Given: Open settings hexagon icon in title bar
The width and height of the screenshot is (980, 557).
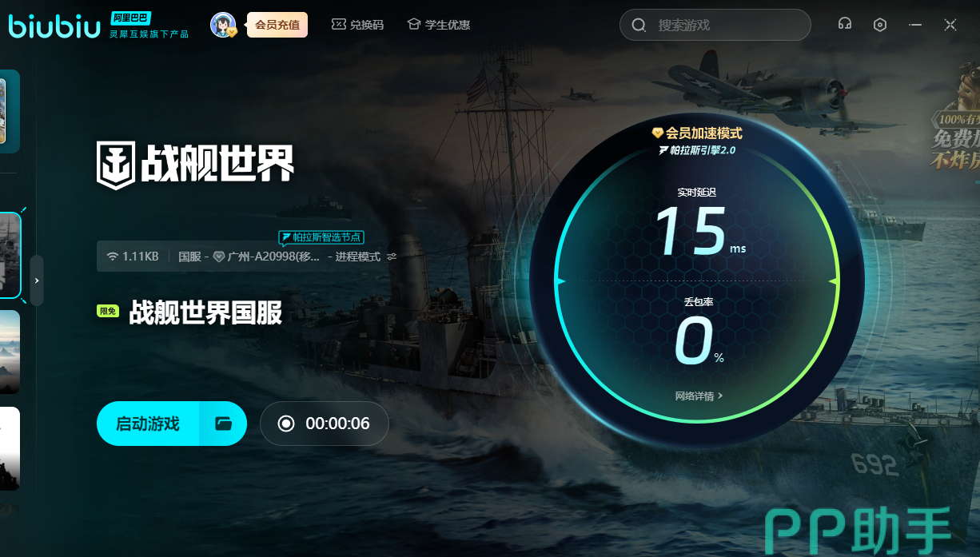Looking at the screenshot, I should click(880, 25).
